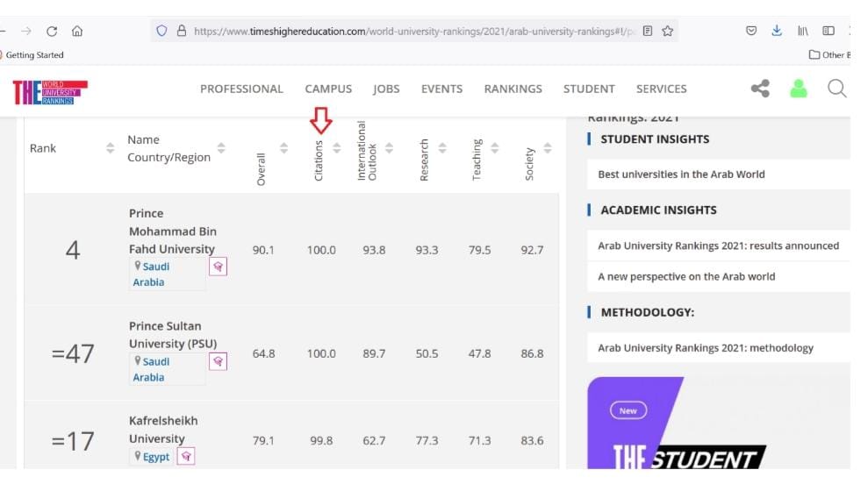The width and height of the screenshot is (868, 484).
Task: Click the share icon in site header
Action: click(760, 89)
